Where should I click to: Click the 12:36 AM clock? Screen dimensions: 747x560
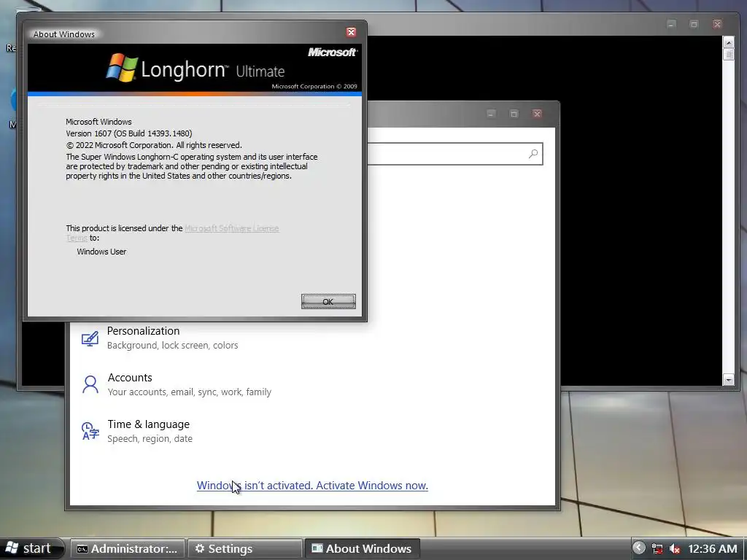[713, 549]
